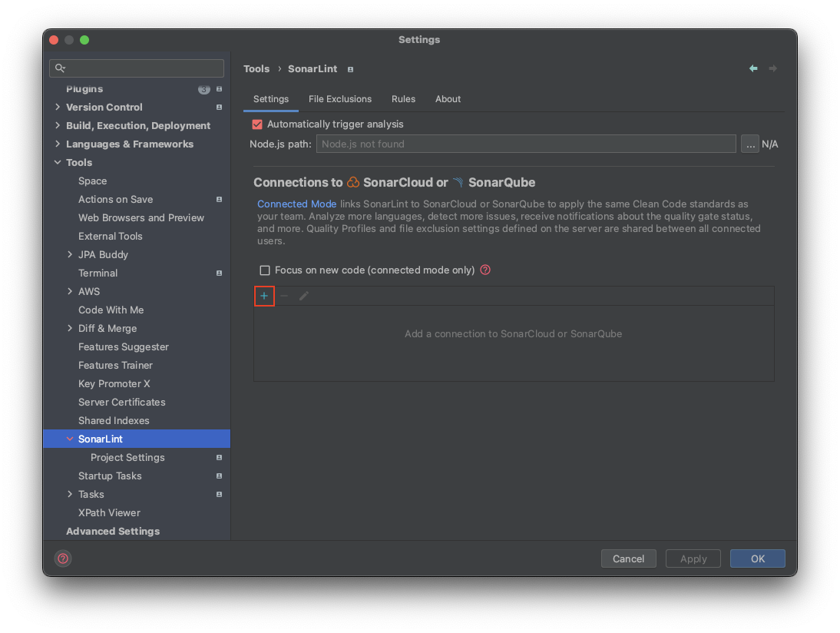Open the About tab
The width and height of the screenshot is (840, 633).
(448, 99)
